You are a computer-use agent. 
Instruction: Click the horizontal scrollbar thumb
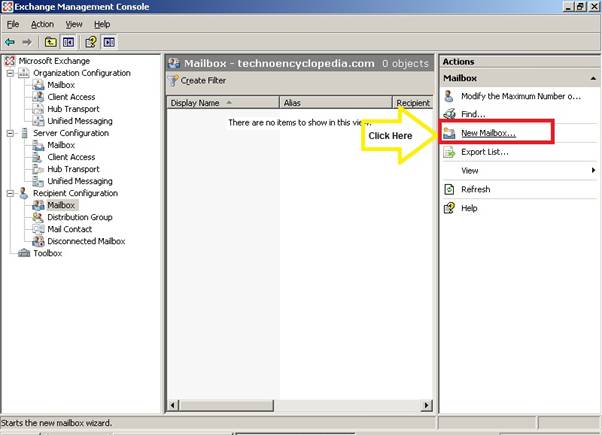click(227, 405)
